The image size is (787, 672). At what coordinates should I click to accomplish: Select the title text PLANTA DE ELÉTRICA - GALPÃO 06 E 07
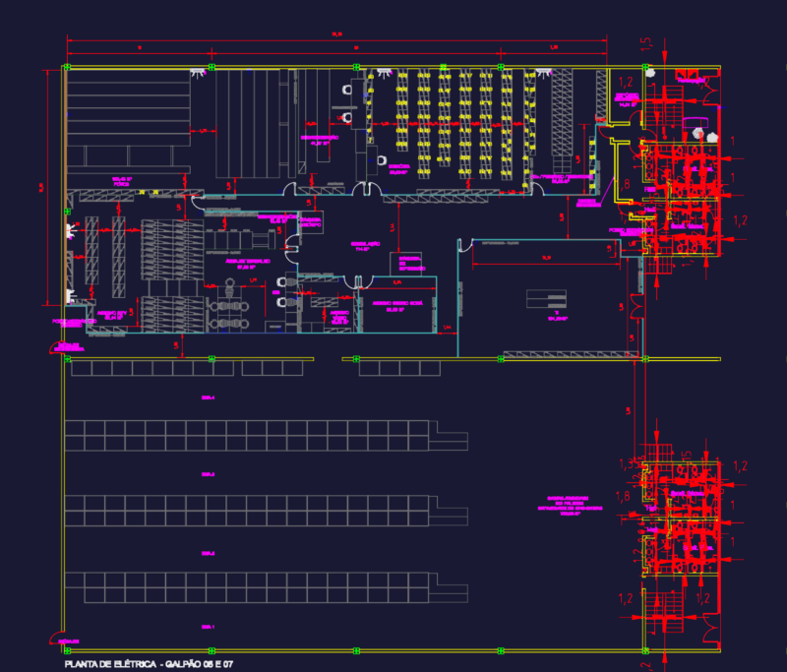[x=149, y=664]
